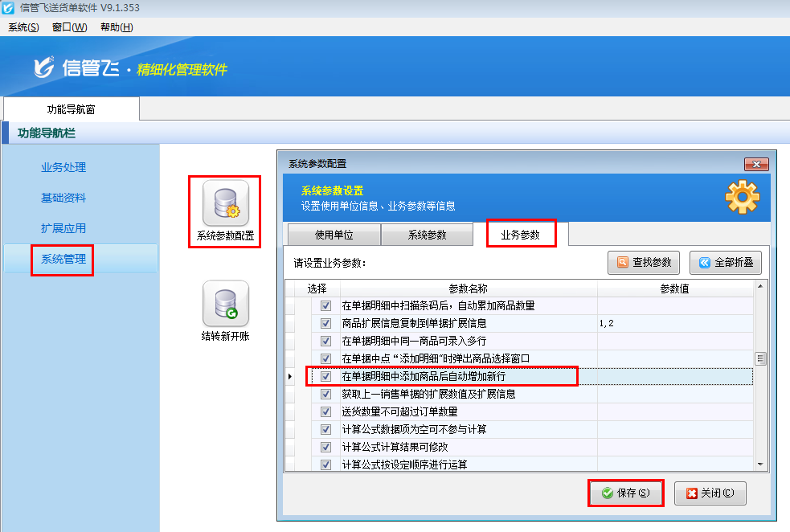
Task: Toggle checkbox for 在单据中点添加明细时弹出商品选择窗口
Action: (326, 358)
